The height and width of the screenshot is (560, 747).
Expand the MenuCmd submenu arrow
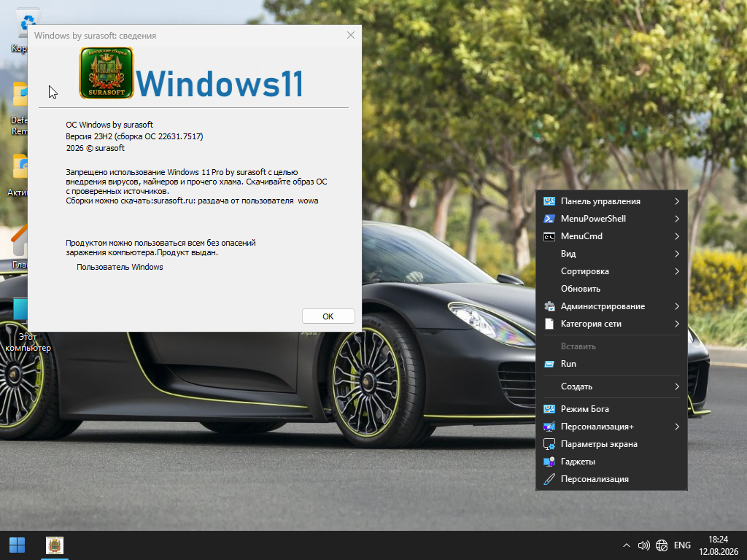coord(677,236)
